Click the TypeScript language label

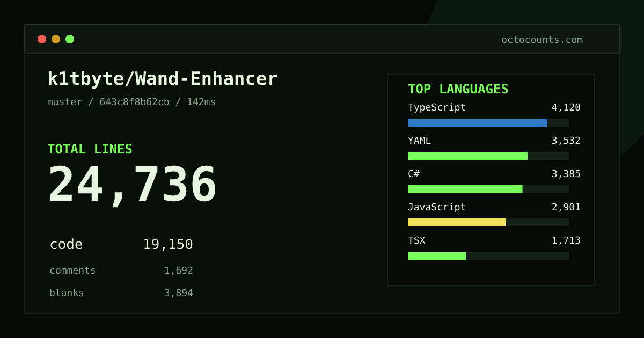pyautogui.click(x=437, y=107)
